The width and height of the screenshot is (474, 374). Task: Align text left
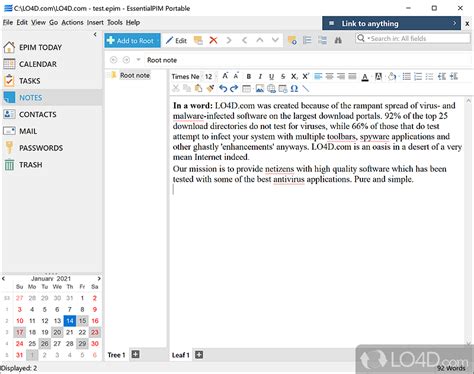click(x=318, y=77)
